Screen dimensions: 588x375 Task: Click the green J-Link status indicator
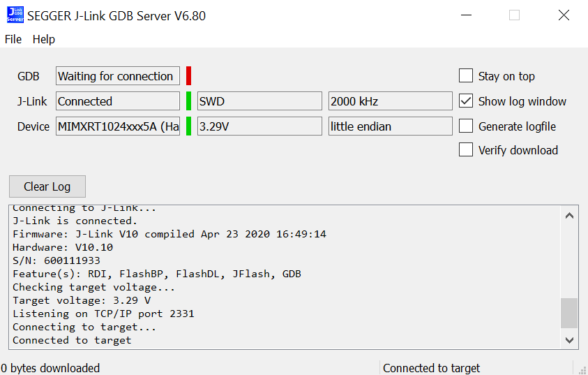point(188,101)
